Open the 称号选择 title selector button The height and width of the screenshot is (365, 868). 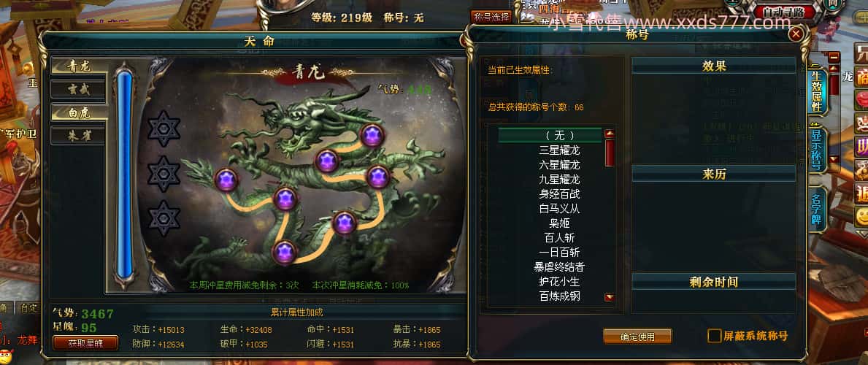coord(491,17)
